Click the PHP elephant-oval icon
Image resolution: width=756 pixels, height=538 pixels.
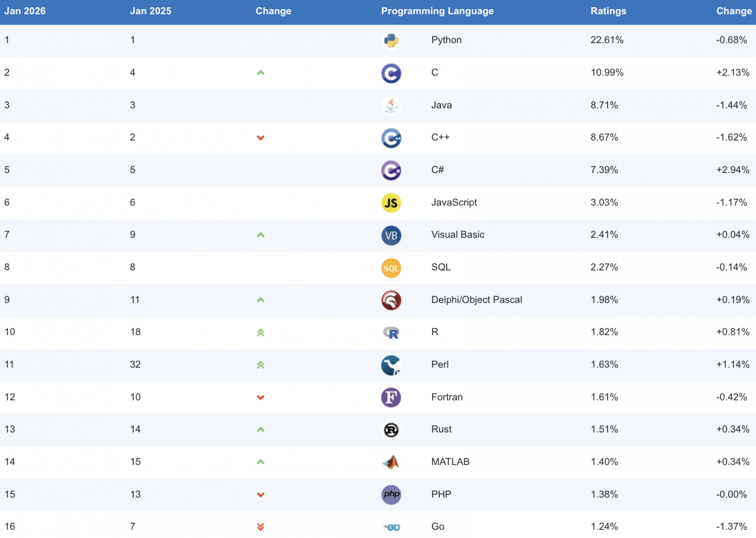[x=391, y=495]
